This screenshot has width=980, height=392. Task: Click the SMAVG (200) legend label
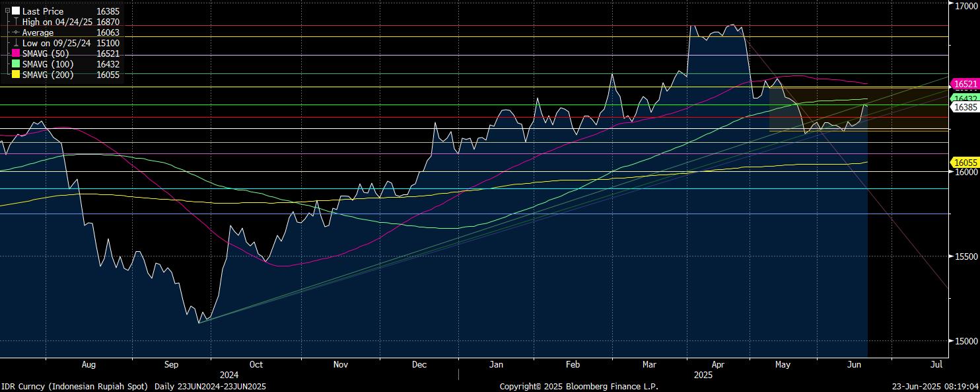point(48,75)
